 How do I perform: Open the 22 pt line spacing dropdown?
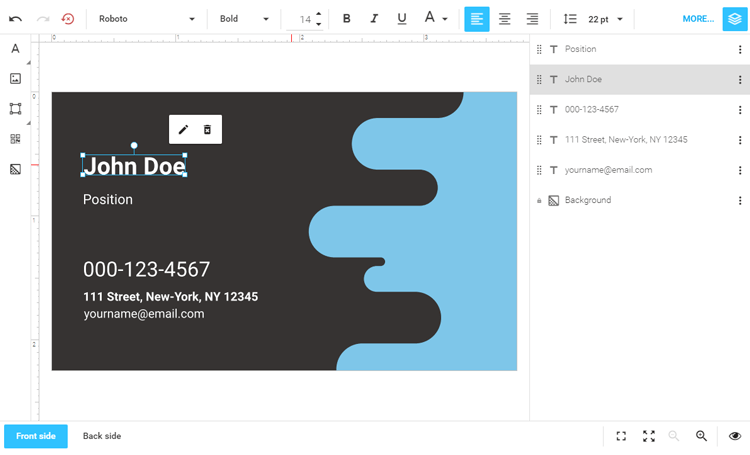606,19
